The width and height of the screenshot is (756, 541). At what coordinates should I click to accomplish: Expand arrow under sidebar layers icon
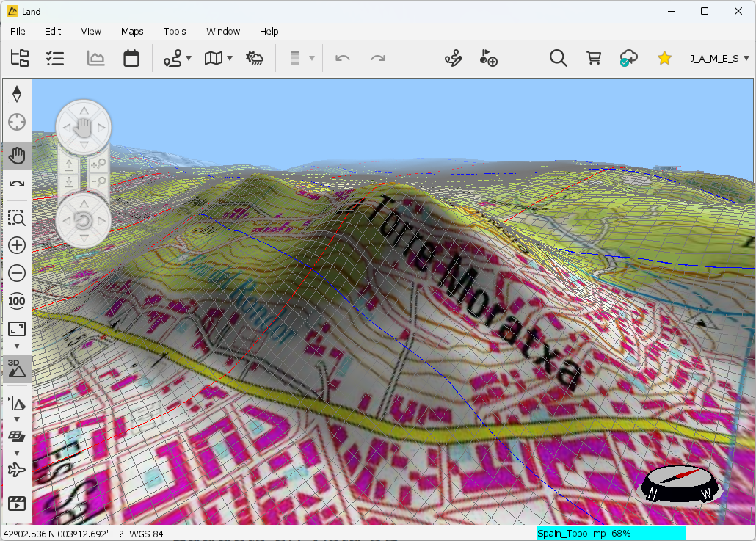click(17, 453)
